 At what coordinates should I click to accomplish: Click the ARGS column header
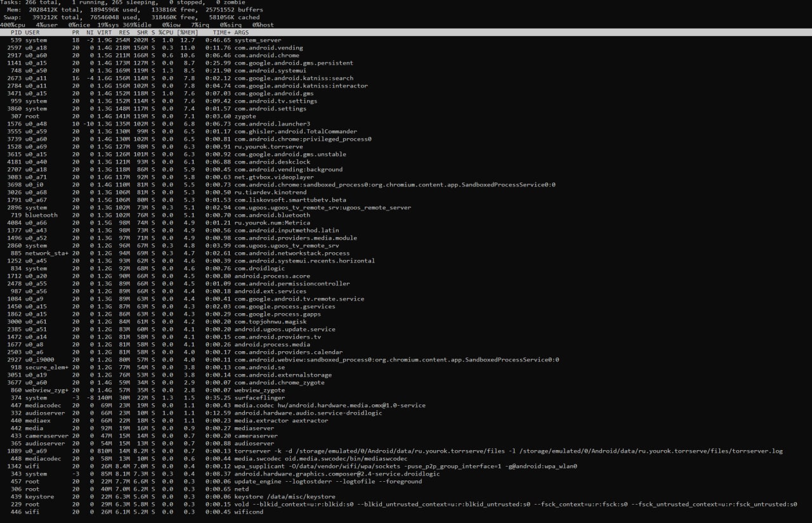point(242,32)
